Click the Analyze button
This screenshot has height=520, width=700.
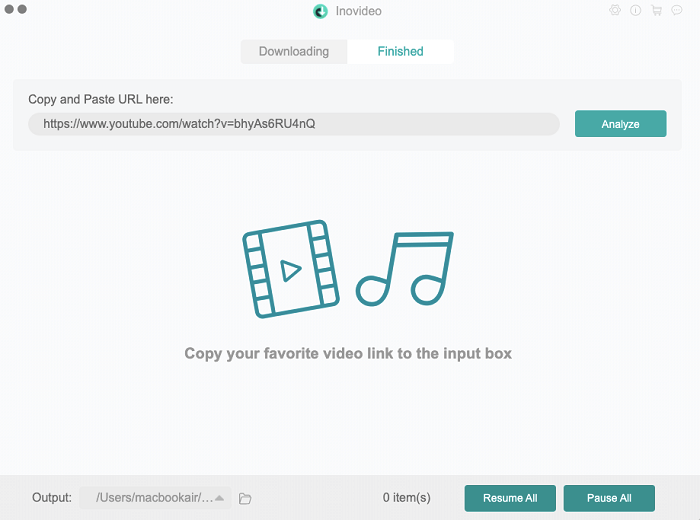(x=621, y=124)
